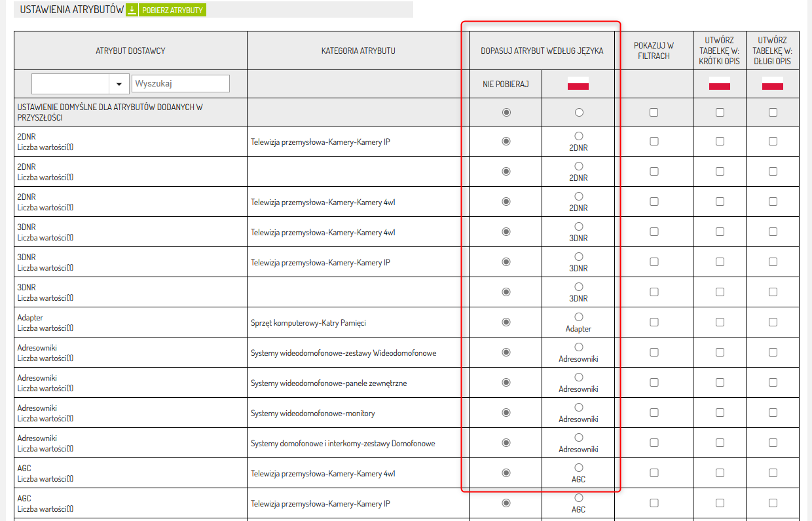The width and height of the screenshot is (812, 521).
Task: Click Systemy wideodomofonowe-panele zewnętrzne category cell
Action: tap(358, 383)
